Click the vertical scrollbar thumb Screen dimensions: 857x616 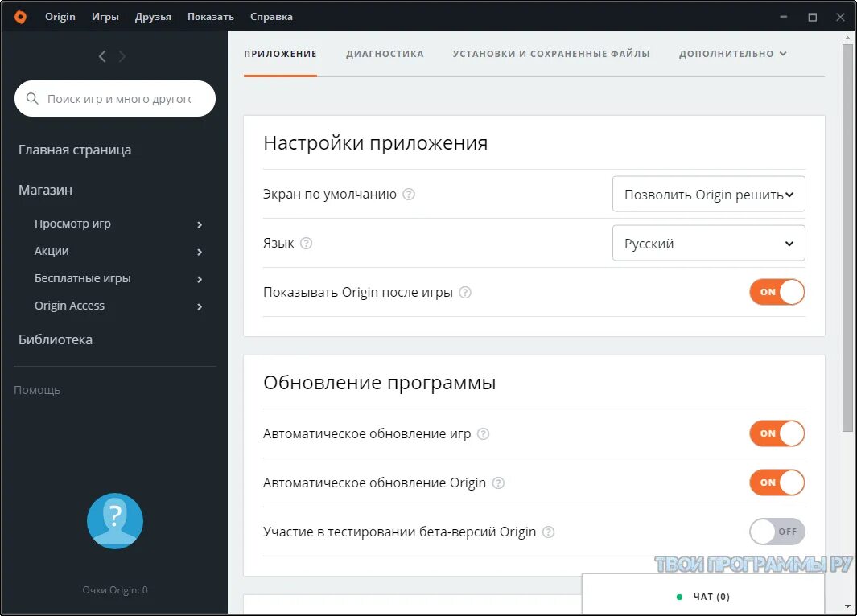click(x=847, y=237)
